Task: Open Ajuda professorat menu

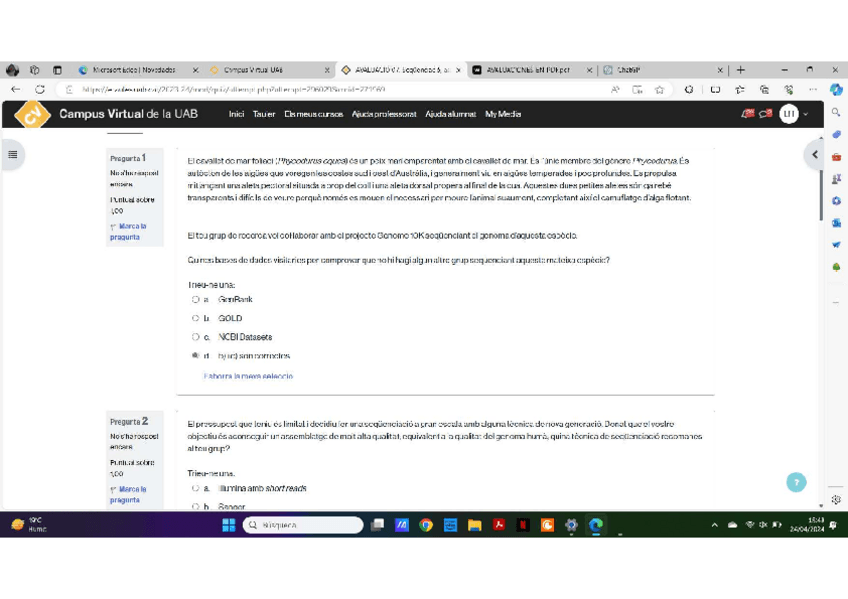Action: point(384,114)
